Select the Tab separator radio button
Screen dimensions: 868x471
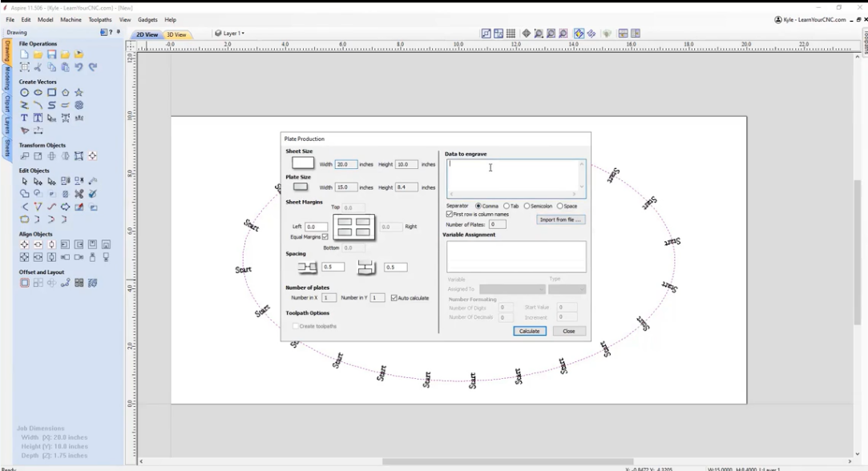point(507,206)
